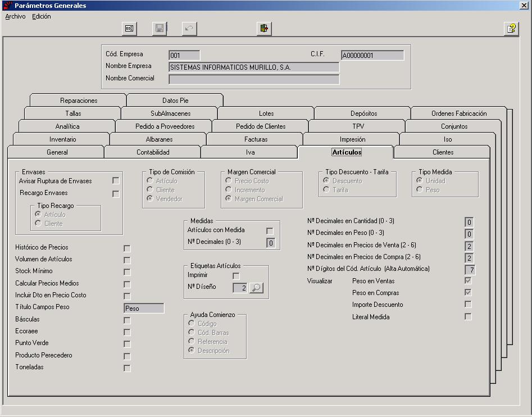Switch to the Analítica tab

point(67,126)
